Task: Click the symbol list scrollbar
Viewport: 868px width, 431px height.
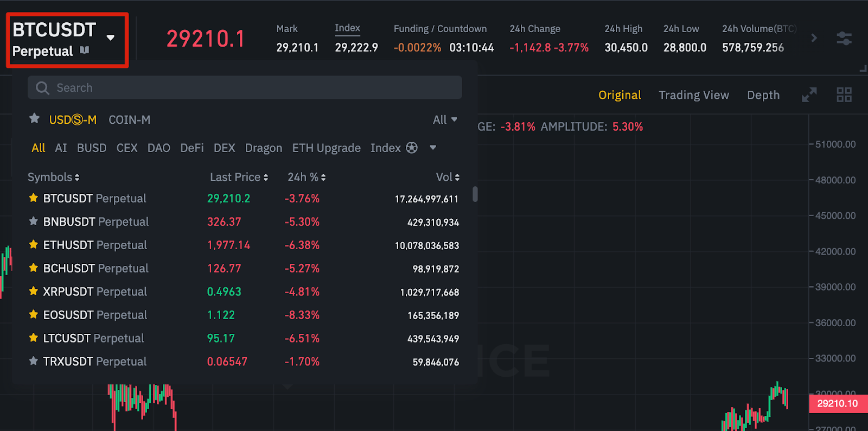Action: point(475,194)
